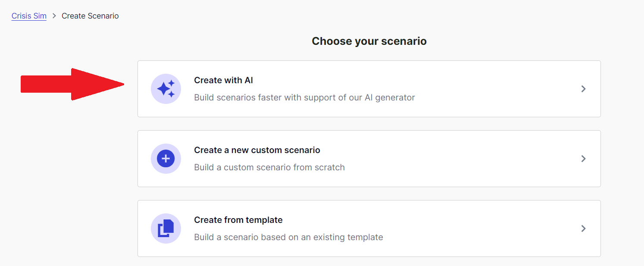Click empty middle area of template card
This screenshot has width=644, height=266.
[x=474, y=228]
